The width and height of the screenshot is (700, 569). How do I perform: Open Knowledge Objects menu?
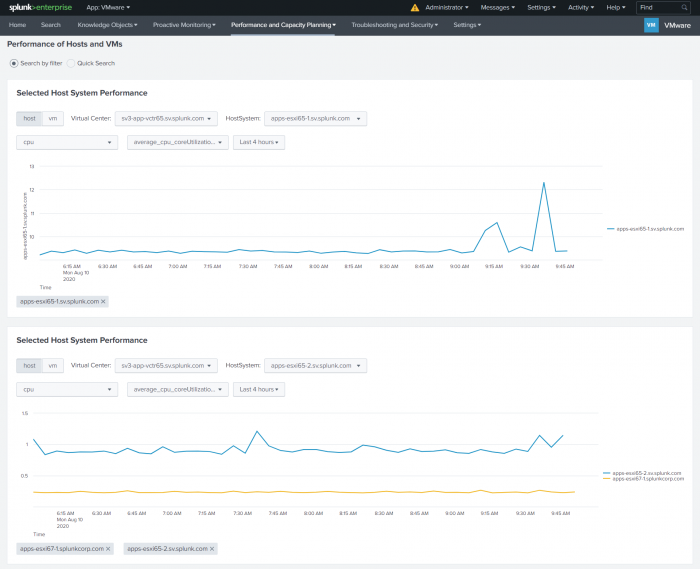point(108,25)
